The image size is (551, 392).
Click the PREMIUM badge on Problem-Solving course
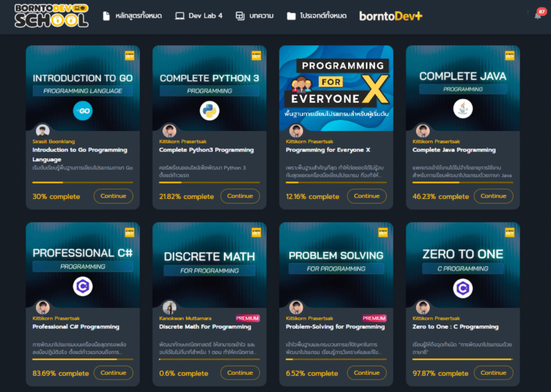pyautogui.click(x=375, y=318)
